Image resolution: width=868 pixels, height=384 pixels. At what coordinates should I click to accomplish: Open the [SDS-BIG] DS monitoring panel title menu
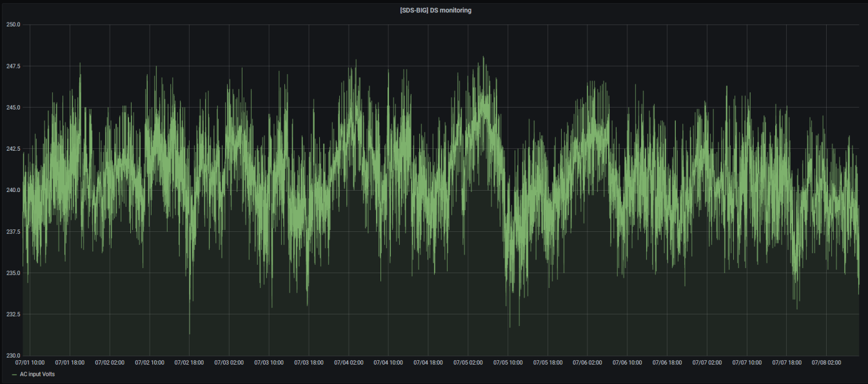435,10
